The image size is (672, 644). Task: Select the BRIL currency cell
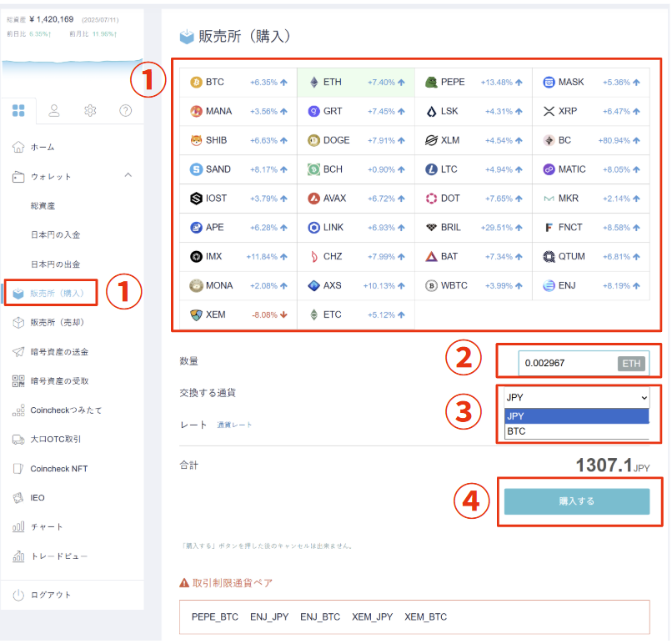point(473,228)
